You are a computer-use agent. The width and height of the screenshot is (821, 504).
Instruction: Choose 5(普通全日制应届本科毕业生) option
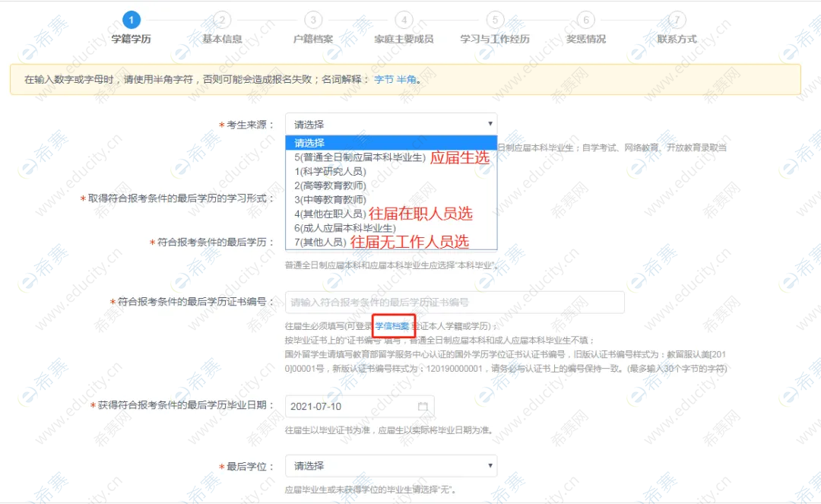(x=360, y=157)
